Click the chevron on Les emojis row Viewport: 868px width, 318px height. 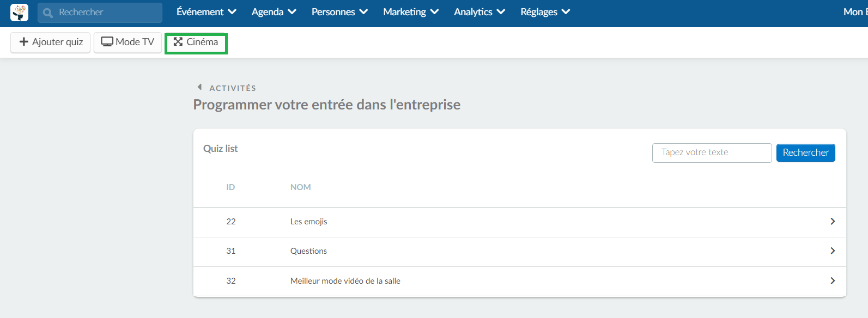(833, 222)
